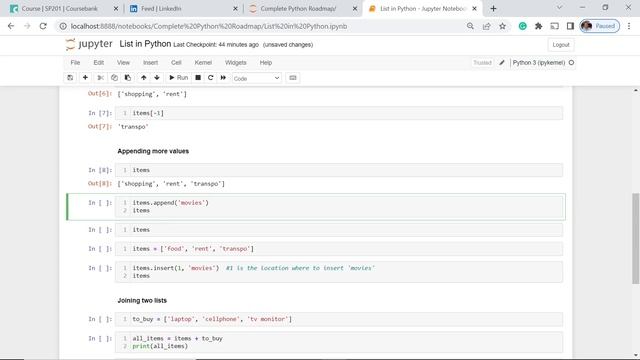640x360 pixels.
Task: Click the items.append('movies') code cell
Action: coord(339,207)
